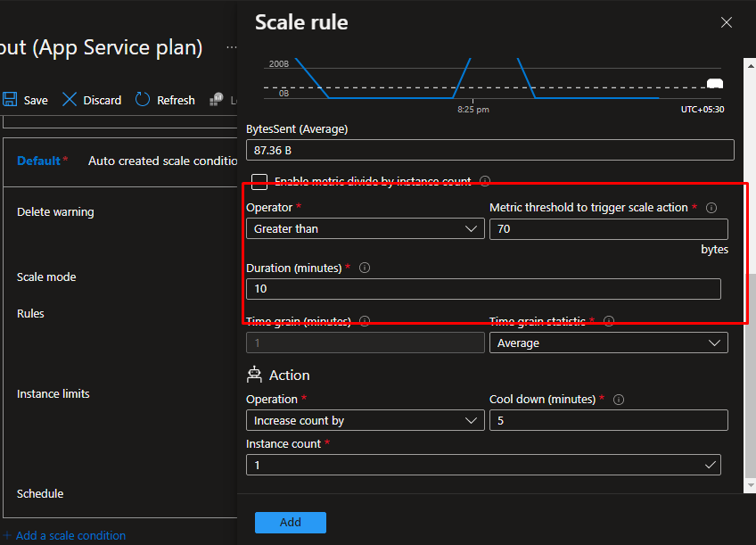756x545 pixels.
Task: Click the Refresh circular arrow icon
Action: [x=143, y=100]
